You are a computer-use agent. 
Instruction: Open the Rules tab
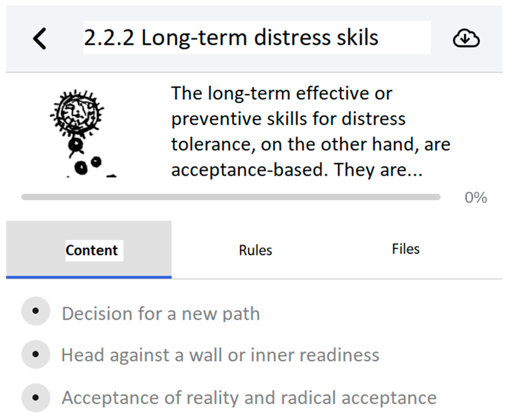tap(255, 250)
